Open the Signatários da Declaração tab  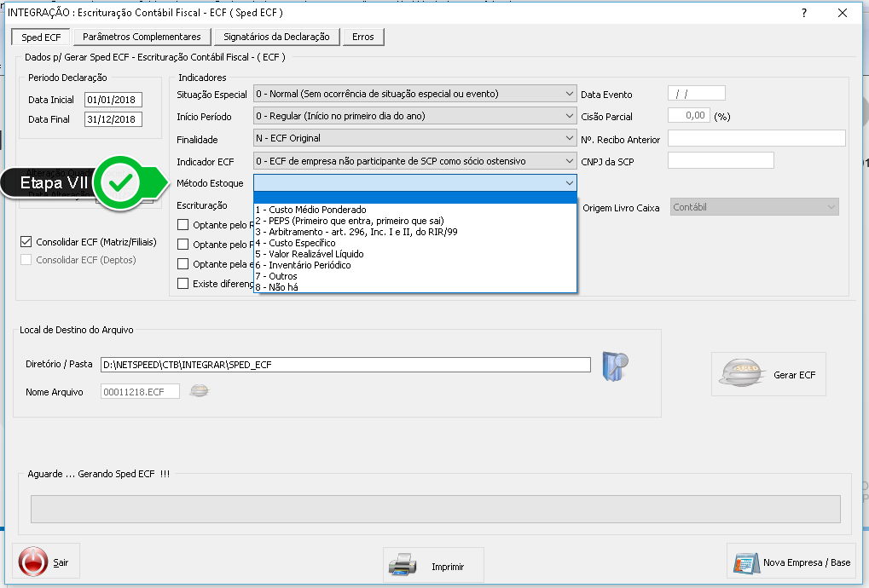tap(276, 37)
